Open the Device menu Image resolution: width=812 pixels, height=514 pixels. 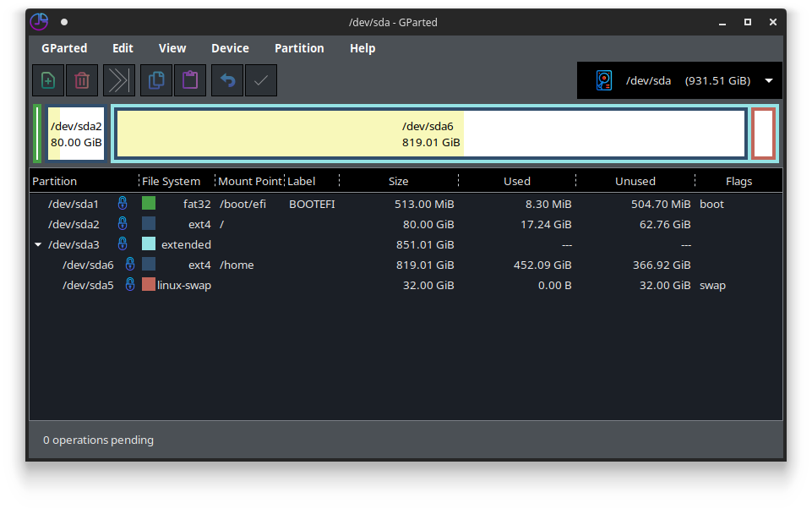[x=230, y=48]
